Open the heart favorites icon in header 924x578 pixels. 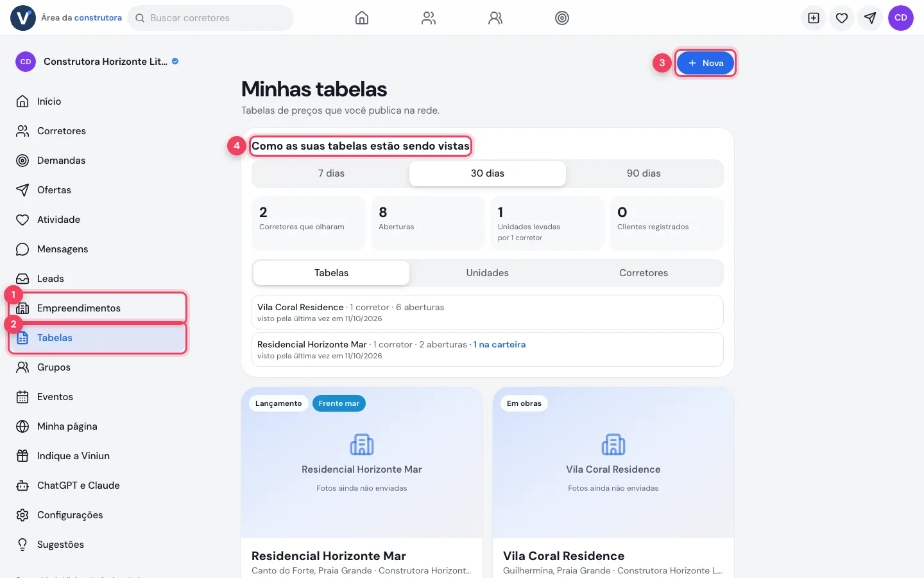pos(842,18)
